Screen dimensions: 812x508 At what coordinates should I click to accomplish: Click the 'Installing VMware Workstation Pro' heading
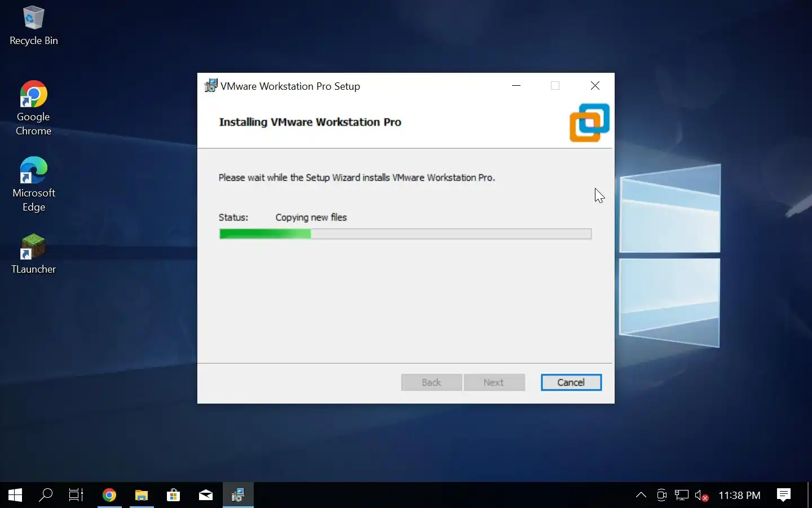point(310,122)
